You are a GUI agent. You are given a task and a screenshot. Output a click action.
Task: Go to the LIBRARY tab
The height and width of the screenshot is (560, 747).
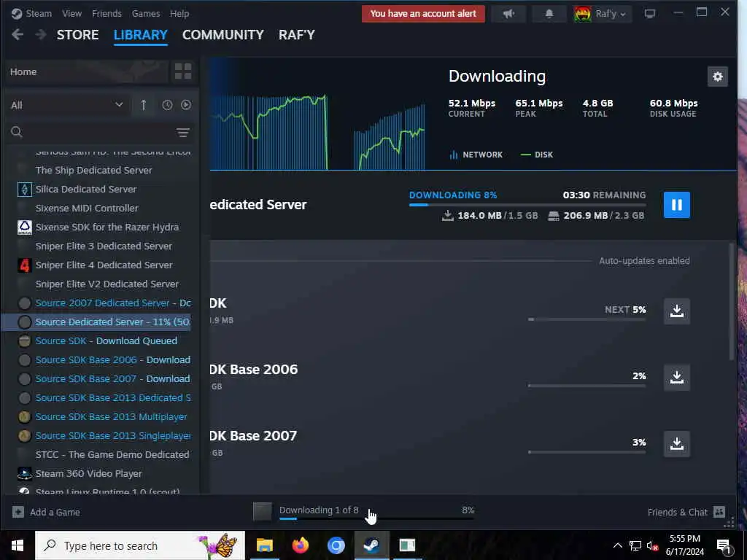pyautogui.click(x=141, y=35)
